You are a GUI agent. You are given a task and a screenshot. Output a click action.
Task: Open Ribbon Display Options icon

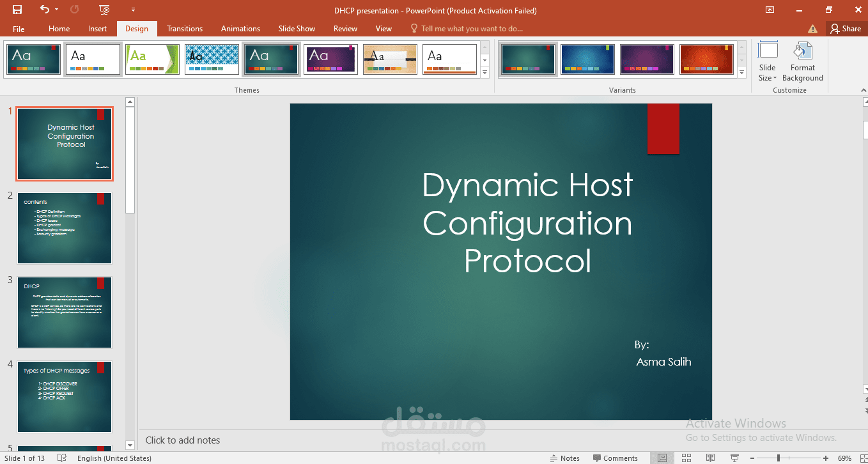point(770,10)
